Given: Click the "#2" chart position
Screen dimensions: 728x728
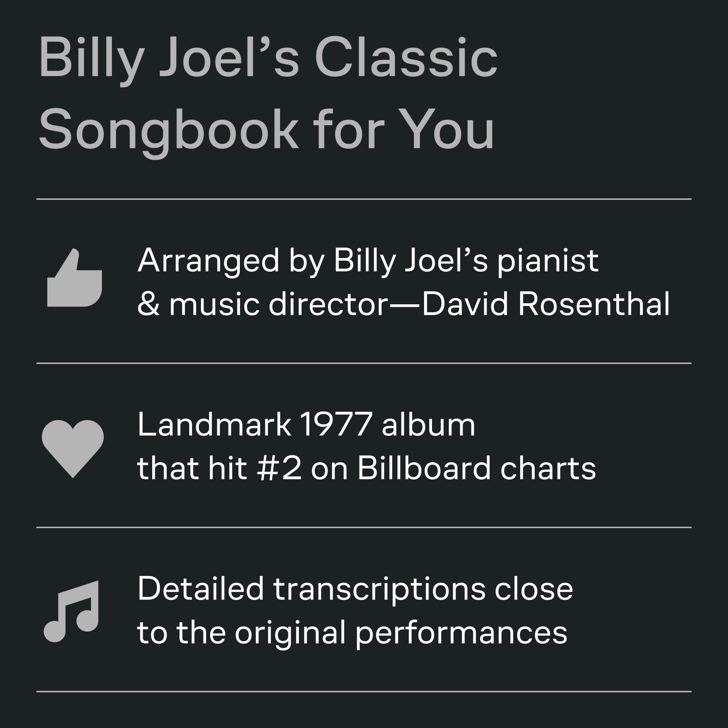Looking at the screenshot, I should [x=279, y=468].
